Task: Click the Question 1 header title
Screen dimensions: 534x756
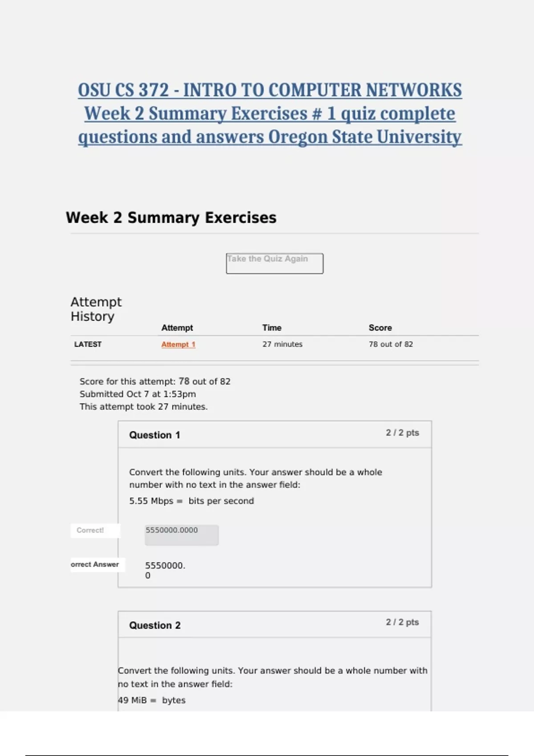Action: (154, 435)
